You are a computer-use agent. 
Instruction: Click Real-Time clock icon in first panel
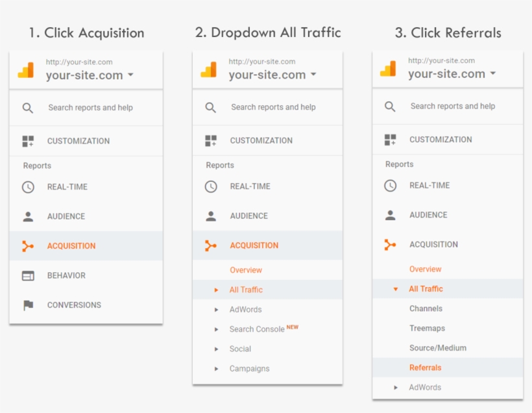(28, 187)
